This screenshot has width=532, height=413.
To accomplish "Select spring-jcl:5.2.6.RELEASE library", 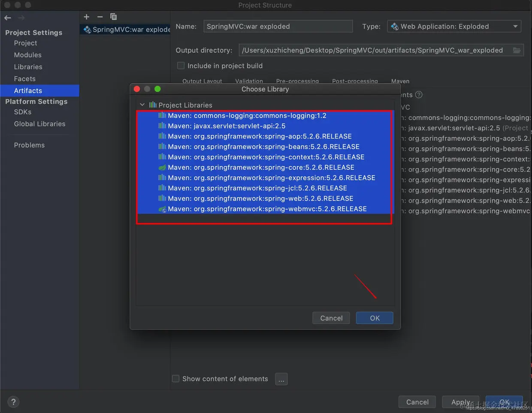I will [265, 188].
